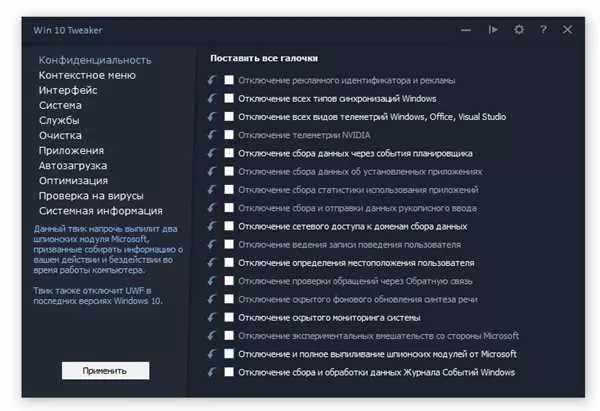This screenshot has width=600, height=411.
Task: Check сетевого доступа к доменам сбора данных
Action: point(229,226)
